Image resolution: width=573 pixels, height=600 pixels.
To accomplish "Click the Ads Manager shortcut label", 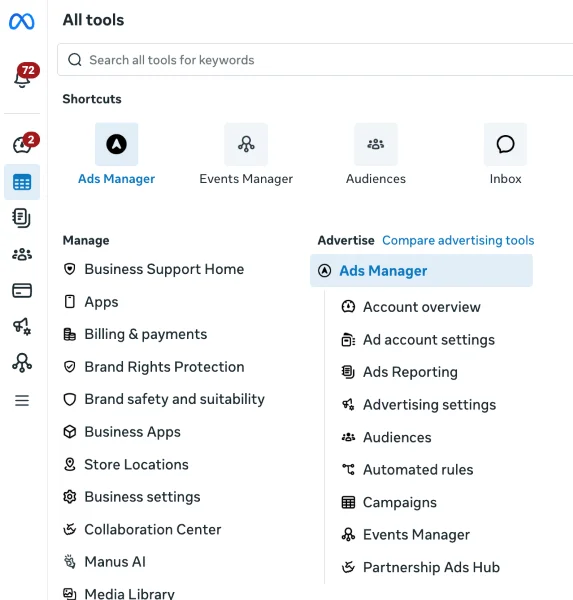I will tap(116, 179).
